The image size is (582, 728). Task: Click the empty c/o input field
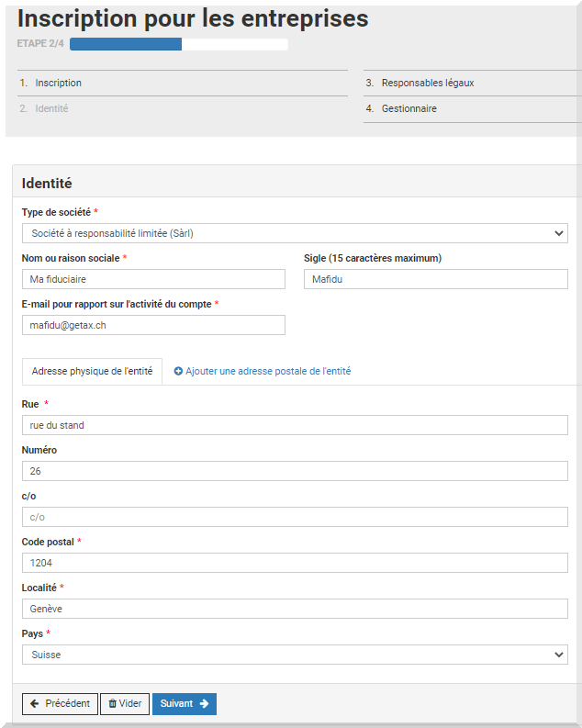click(295, 517)
